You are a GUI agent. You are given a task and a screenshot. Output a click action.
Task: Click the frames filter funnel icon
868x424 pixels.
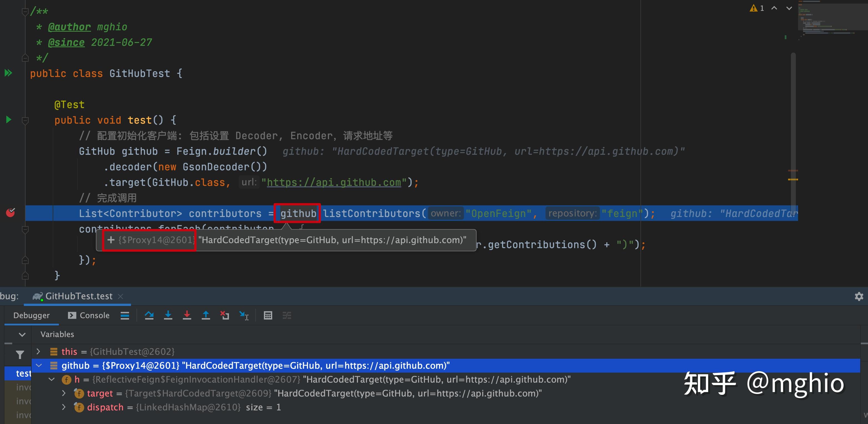pos(20,355)
